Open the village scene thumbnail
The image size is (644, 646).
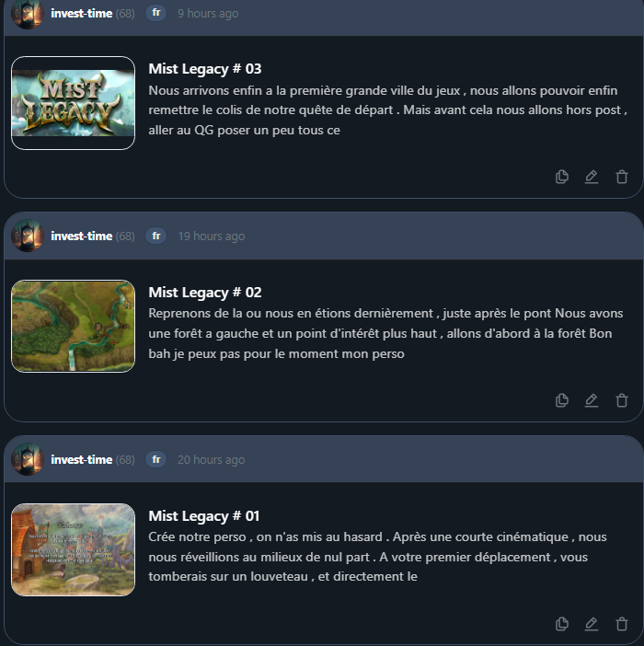click(x=73, y=549)
